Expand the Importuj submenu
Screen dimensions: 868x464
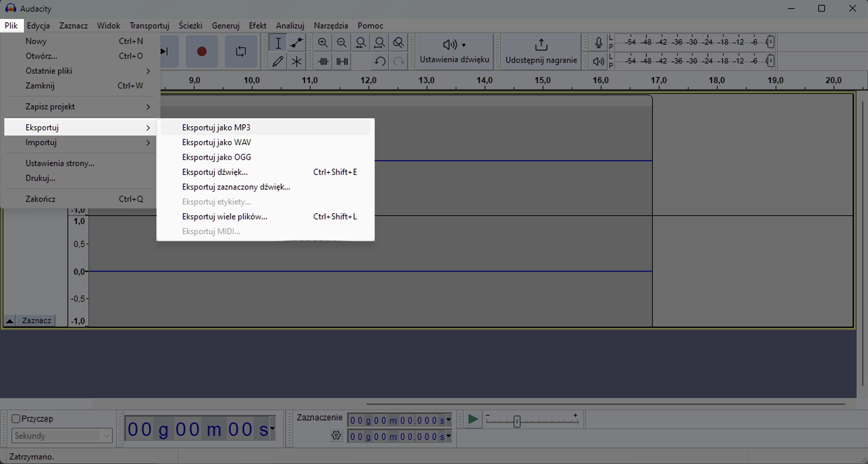(81, 143)
